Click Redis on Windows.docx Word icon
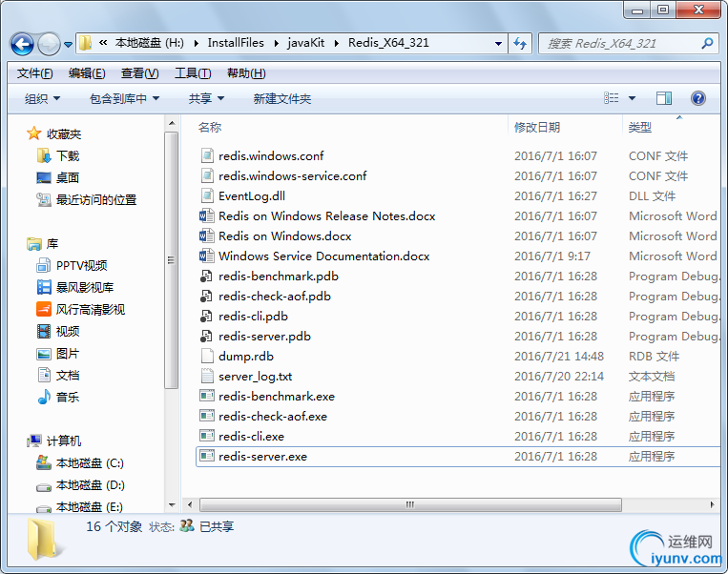 (207, 236)
